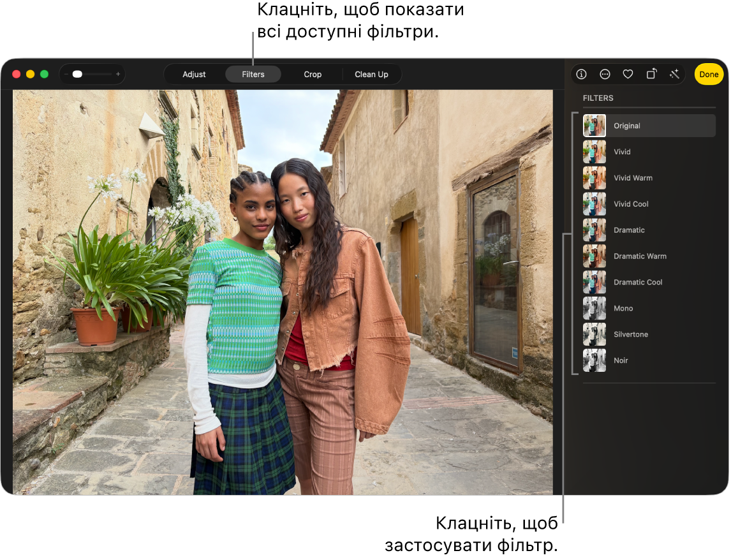Viewport: 731px width, 560px height.
Task: Open the Clean Up tab
Action: click(371, 75)
